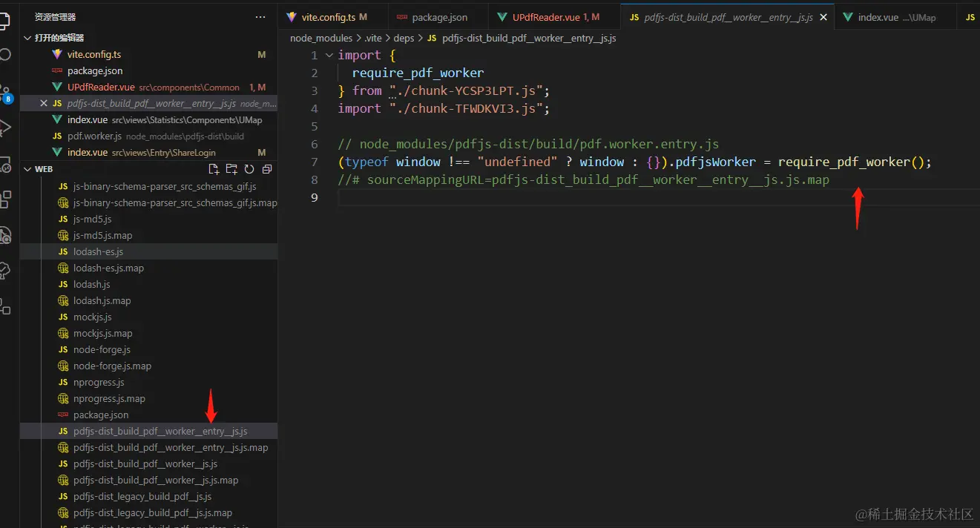Open lodash.js in file tree
The height and width of the screenshot is (528, 980).
[148, 284]
